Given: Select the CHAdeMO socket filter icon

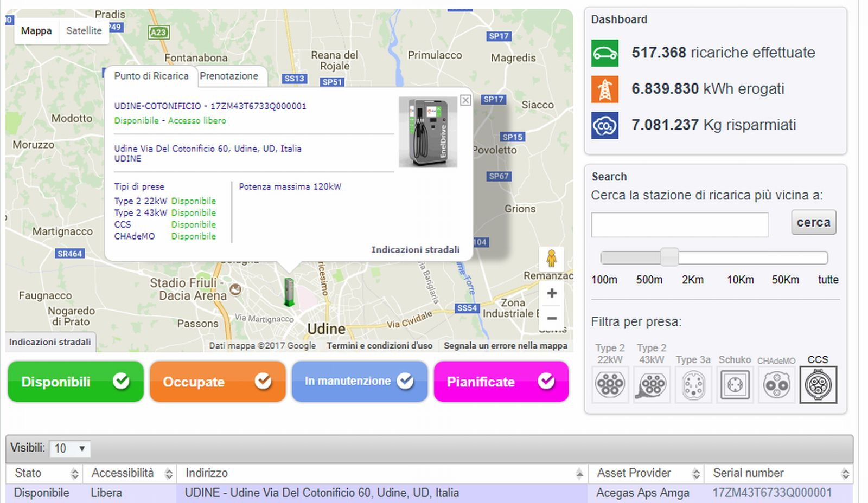Looking at the screenshot, I should 776,385.
